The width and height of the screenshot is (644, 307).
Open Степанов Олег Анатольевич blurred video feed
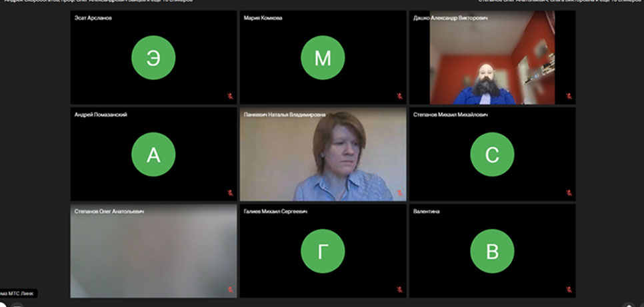pos(153,251)
